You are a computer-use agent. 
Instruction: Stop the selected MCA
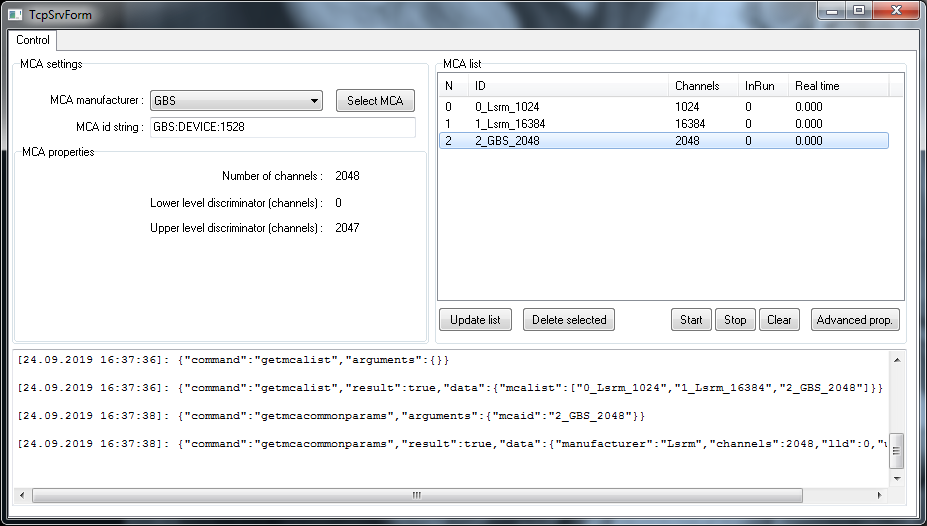(735, 320)
